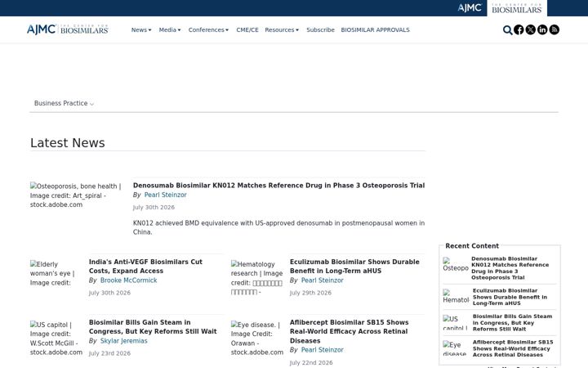Expand the Resources menu
588x368 pixels.
coord(282,30)
